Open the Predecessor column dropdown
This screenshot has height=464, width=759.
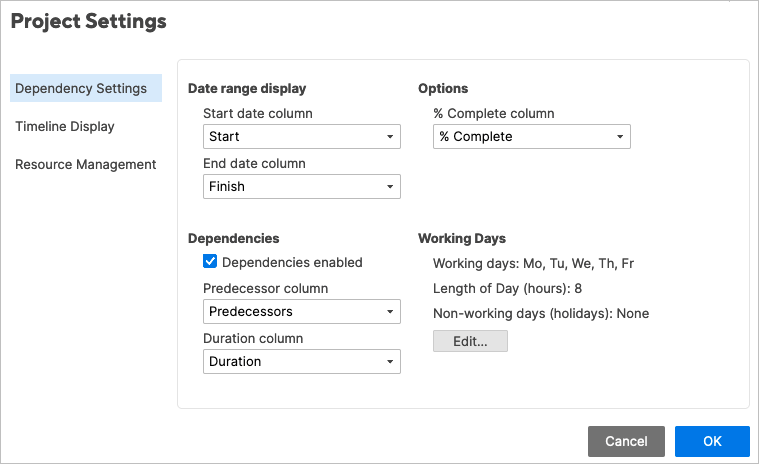click(301, 312)
